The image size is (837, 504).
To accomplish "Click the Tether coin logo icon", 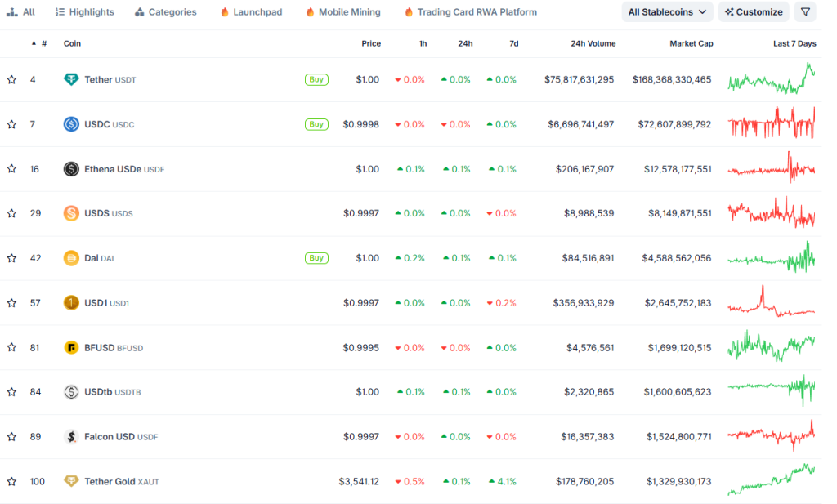I will pyautogui.click(x=71, y=80).
